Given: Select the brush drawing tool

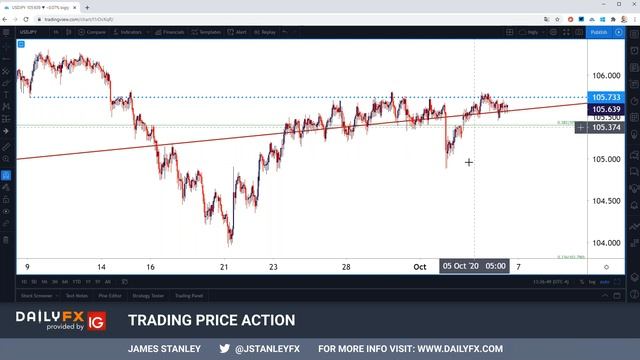Looking at the screenshot, I should point(6,84).
